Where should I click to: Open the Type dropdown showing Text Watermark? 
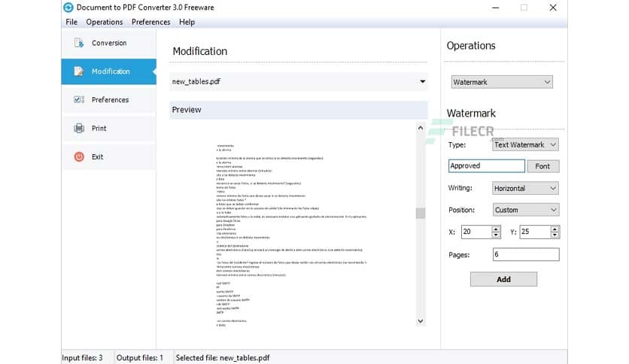pyautogui.click(x=525, y=144)
